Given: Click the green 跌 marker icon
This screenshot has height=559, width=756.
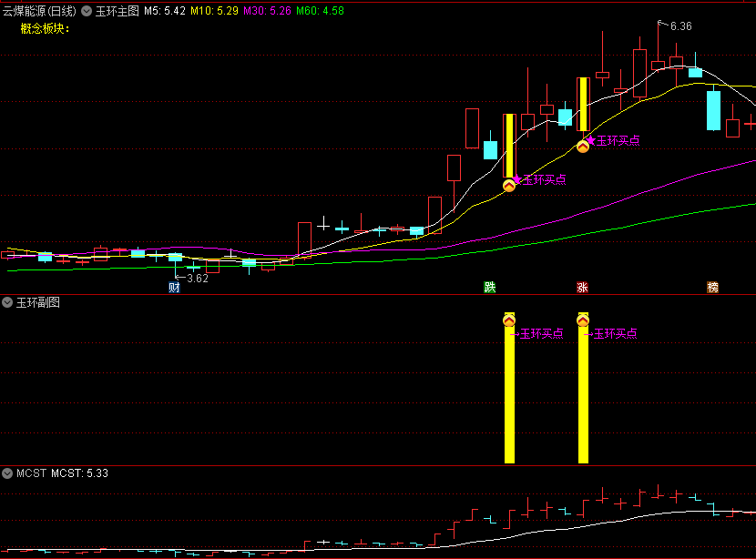Looking at the screenshot, I should [x=490, y=288].
